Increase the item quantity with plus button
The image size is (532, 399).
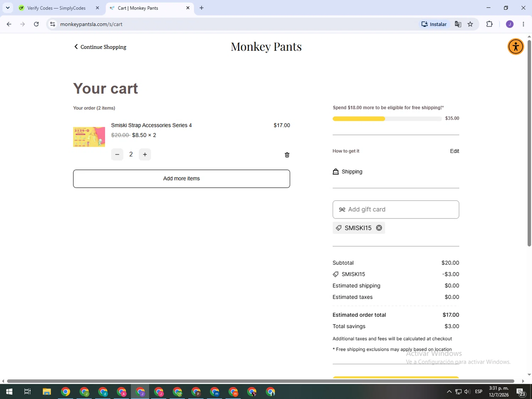(145, 154)
